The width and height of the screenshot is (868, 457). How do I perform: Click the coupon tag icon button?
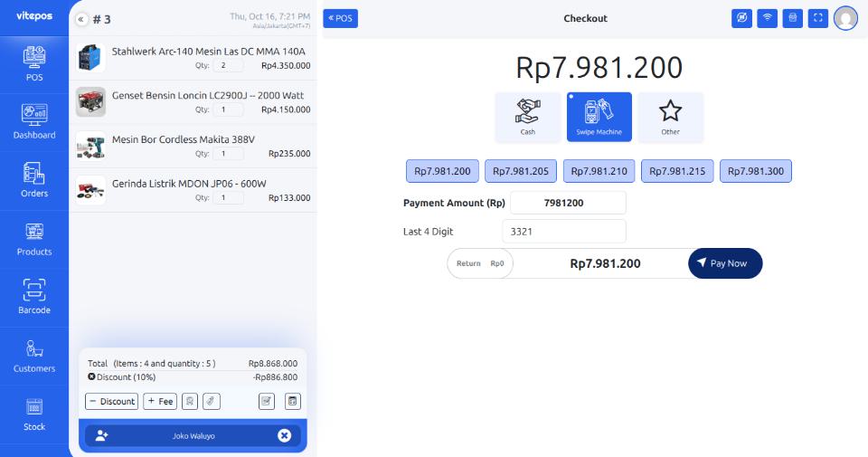pyautogui.click(x=211, y=401)
